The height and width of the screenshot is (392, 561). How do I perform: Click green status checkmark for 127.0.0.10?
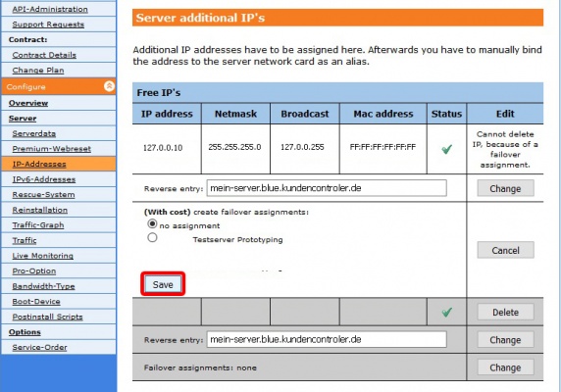point(446,149)
